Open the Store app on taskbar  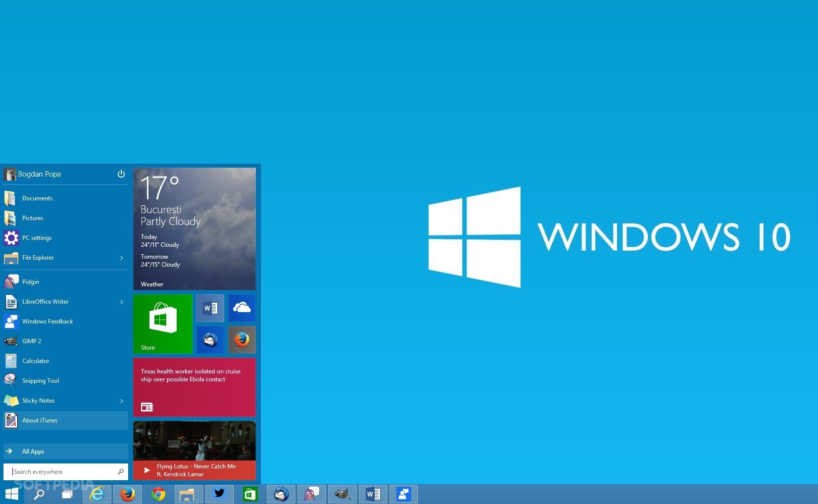(x=250, y=494)
